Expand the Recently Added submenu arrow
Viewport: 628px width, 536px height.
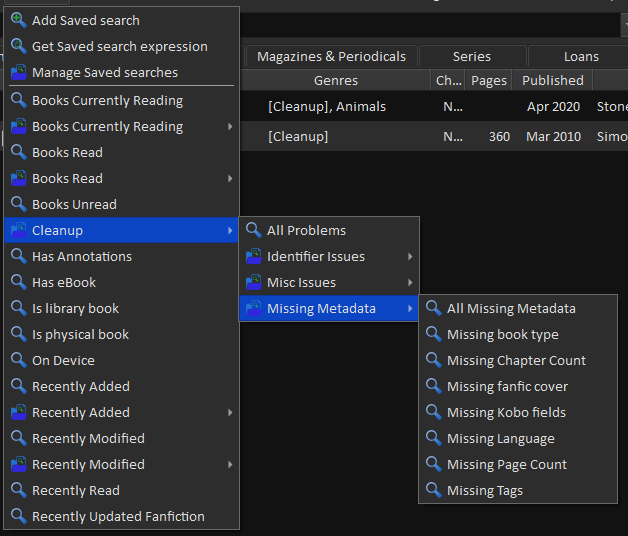click(230, 412)
